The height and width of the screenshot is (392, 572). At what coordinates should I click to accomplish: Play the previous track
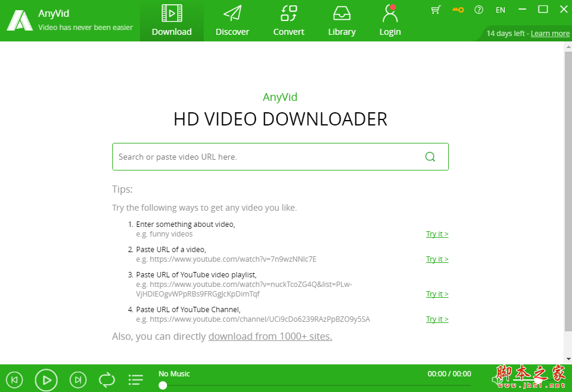(x=14, y=379)
